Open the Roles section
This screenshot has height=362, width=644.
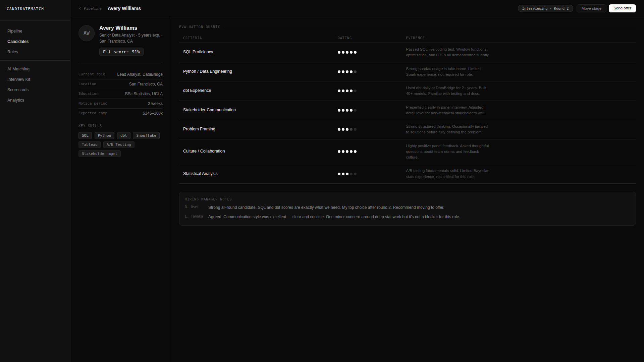click(13, 52)
